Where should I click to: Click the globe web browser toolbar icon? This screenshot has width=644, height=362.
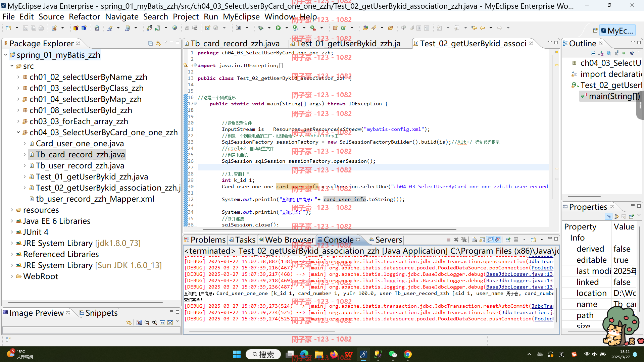click(x=175, y=28)
